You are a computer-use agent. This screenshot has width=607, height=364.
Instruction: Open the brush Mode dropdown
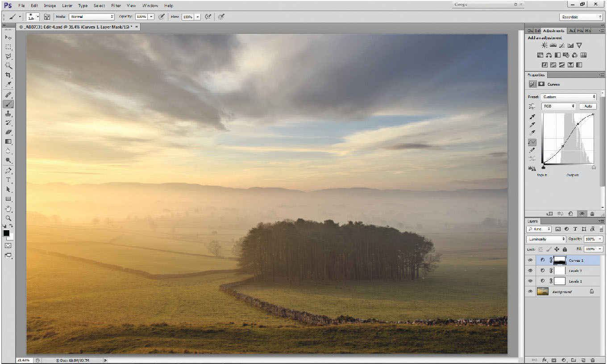pos(91,17)
